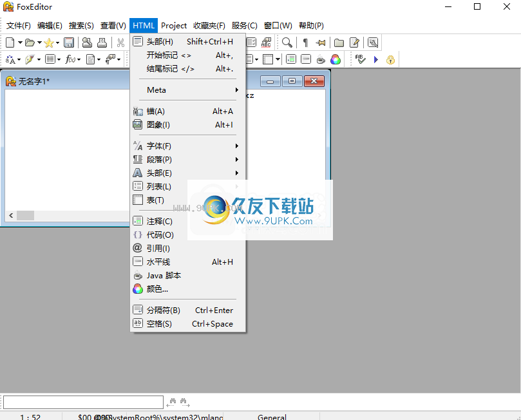Open the Project menu

[x=174, y=26]
